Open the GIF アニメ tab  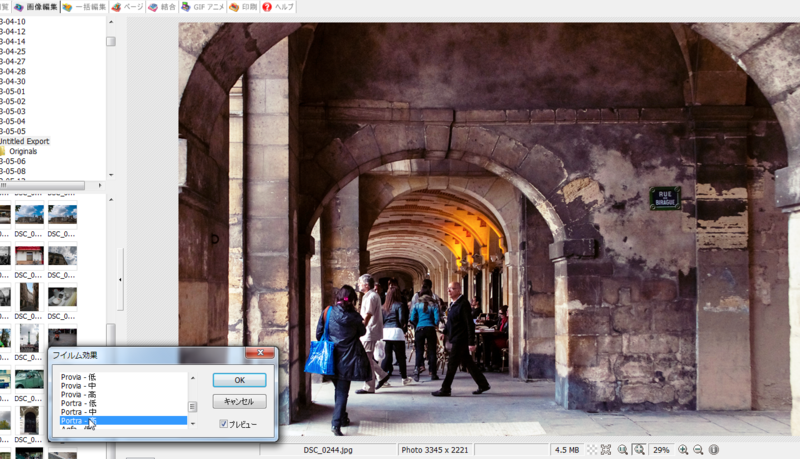[x=203, y=7]
